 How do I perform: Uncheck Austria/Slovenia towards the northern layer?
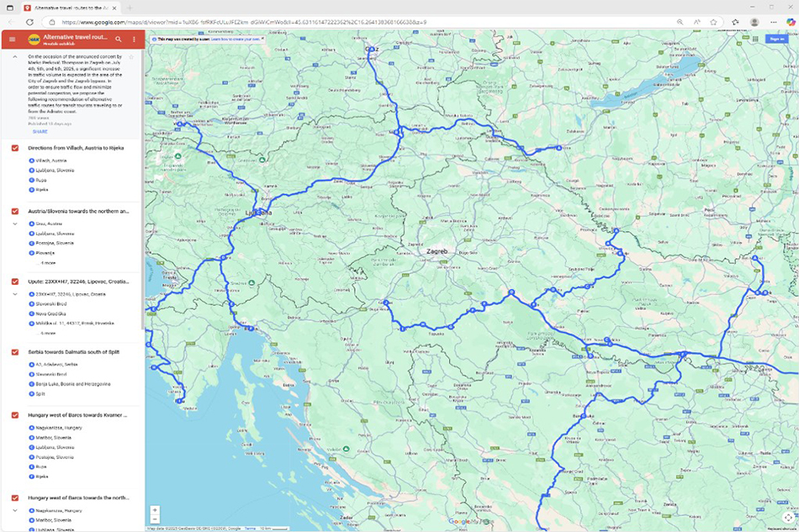[x=15, y=211]
